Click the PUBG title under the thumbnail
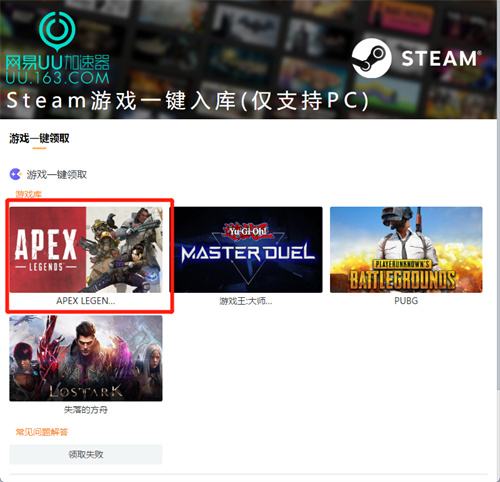This screenshot has width=500, height=482. click(x=406, y=301)
